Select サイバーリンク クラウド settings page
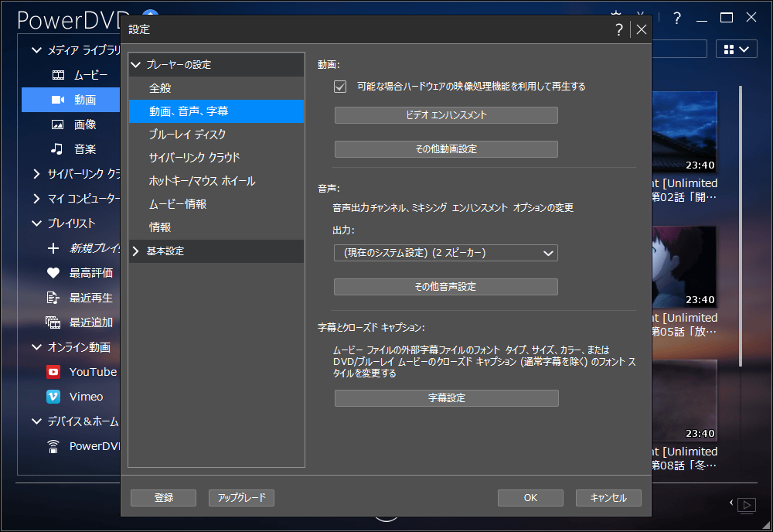Screen dimensions: 773x532 pyautogui.click(x=216, y=158)
